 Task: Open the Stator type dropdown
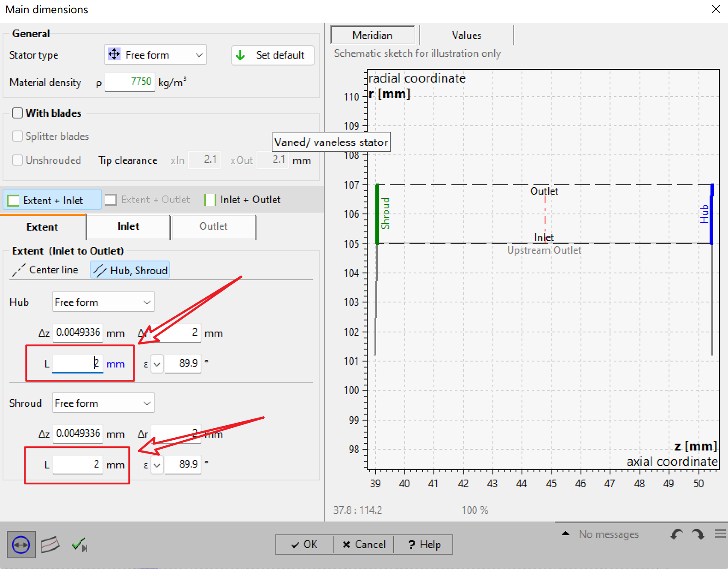[x=156, y=55]
